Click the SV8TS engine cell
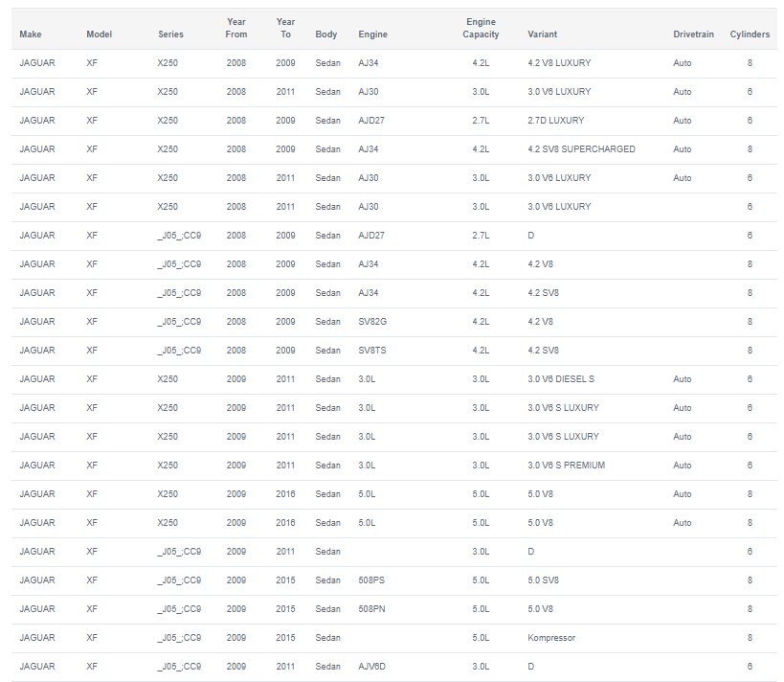This screenshot has height=682, width=784. pos(372,351)
